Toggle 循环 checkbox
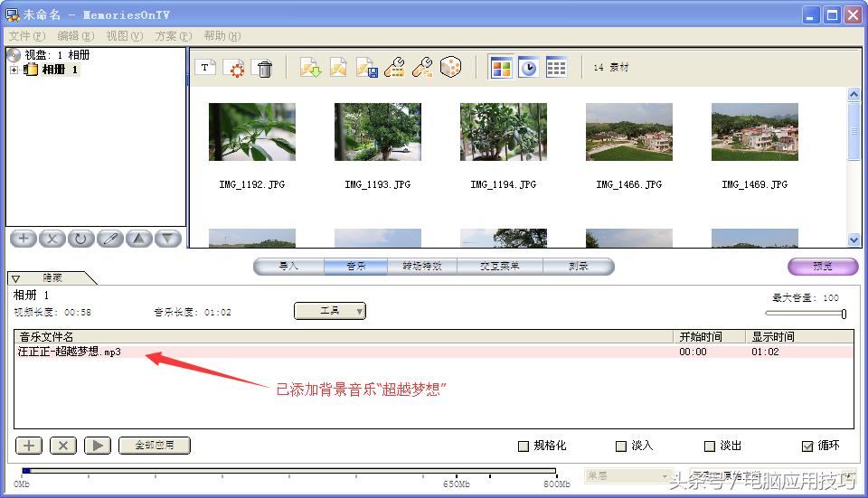The image size is (868, 498). tap(807, 446)
